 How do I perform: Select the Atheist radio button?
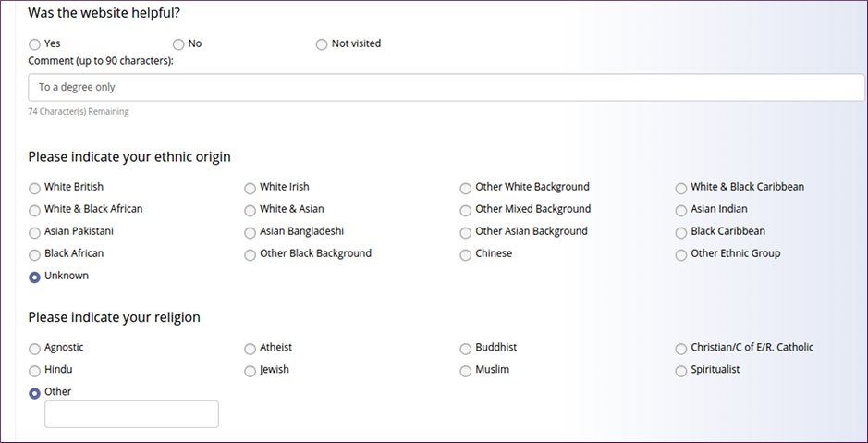(x=251, y=349)
